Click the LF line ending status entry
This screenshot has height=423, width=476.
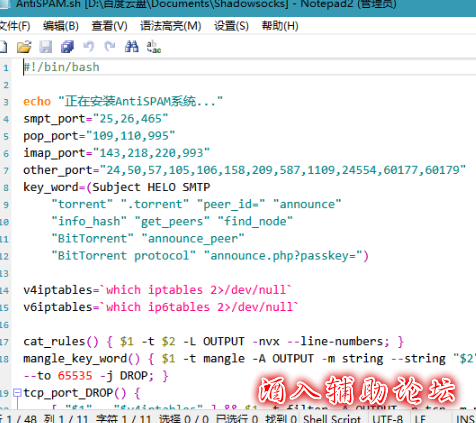pos(420,419)
